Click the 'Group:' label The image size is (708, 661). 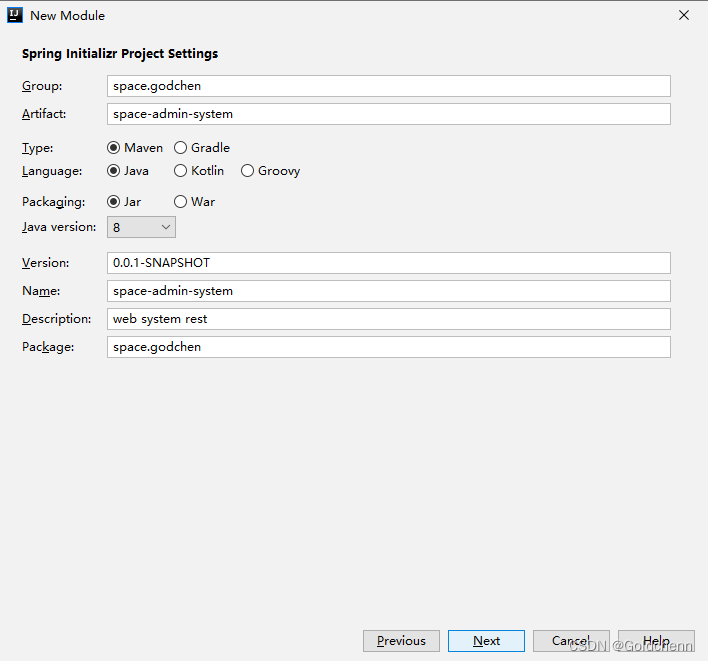pos(42,86)
